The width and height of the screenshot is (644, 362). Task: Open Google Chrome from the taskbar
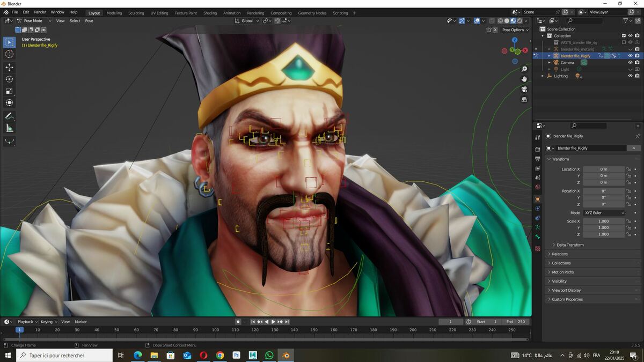tap(220, 355)
